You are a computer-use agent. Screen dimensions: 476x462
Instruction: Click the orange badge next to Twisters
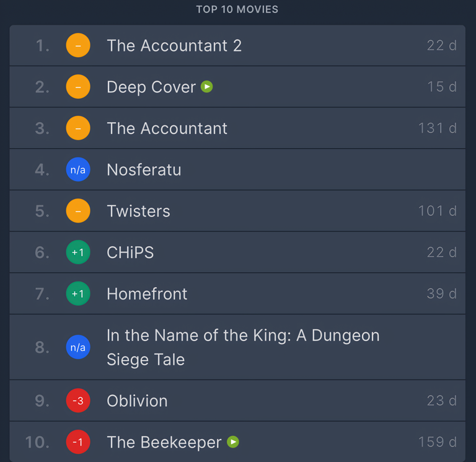[x=78, y=211]
